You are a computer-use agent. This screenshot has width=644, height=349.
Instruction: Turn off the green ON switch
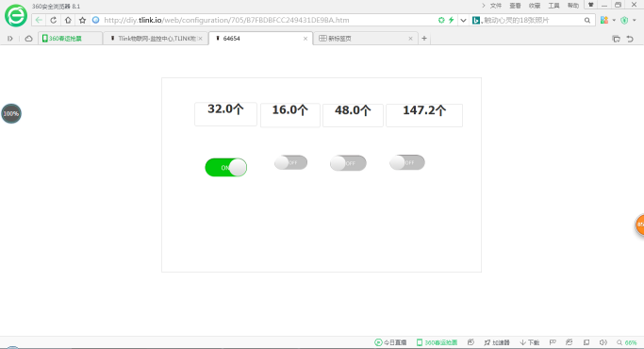point(226,167)
